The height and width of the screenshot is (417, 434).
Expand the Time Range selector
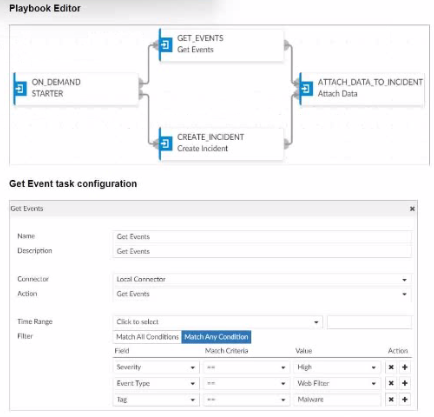pyautogui.click(x=218, y=322)
